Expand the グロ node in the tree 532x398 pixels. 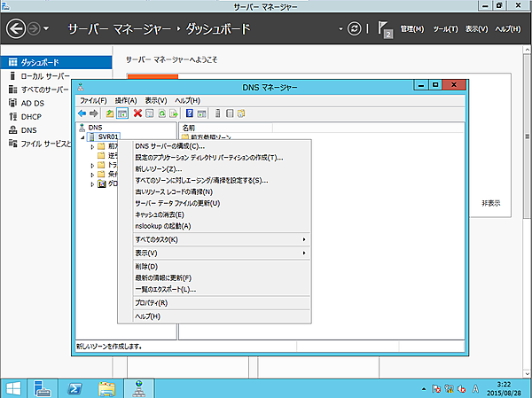(x=92, y=184)
